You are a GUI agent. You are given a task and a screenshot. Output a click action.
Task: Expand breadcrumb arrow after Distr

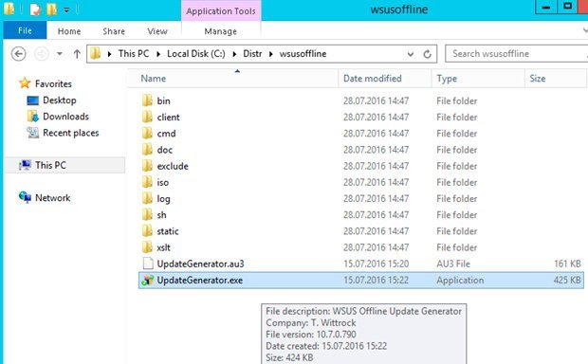[x=270, y=54]
